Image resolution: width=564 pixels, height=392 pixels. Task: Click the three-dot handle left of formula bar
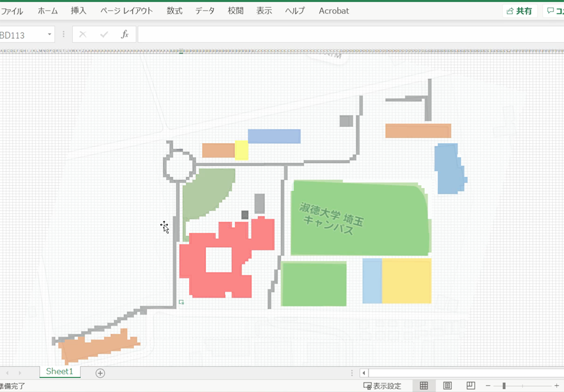point(63,34)
